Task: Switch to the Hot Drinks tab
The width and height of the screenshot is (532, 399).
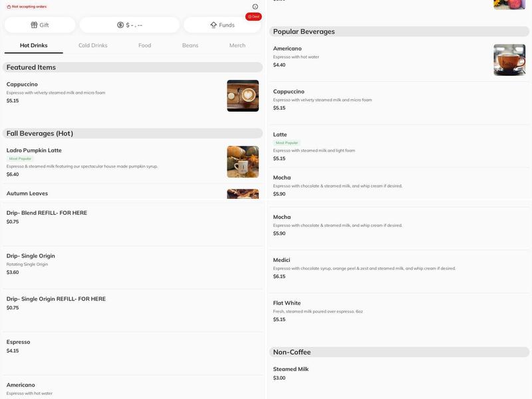Action: tap(34, 45)
